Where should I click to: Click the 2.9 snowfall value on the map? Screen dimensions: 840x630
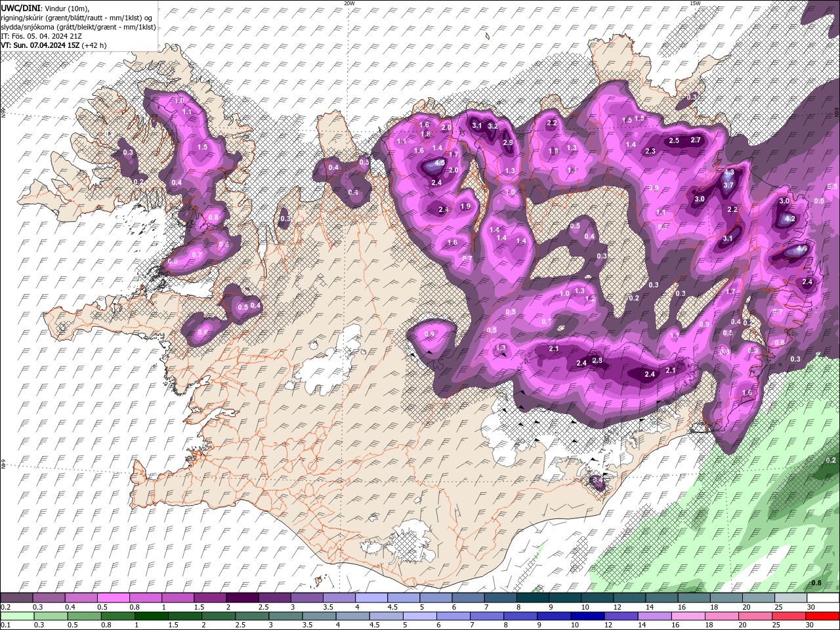coord(508,142)
